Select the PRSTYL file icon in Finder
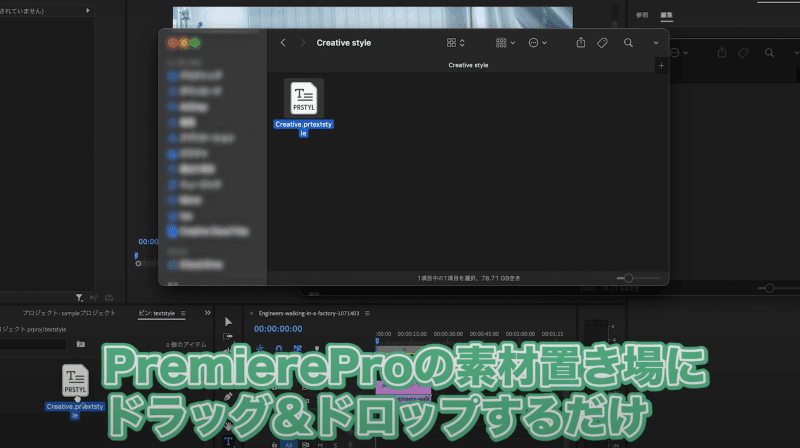Viewport: 800px width, 448px height. (x=304, y=98)
